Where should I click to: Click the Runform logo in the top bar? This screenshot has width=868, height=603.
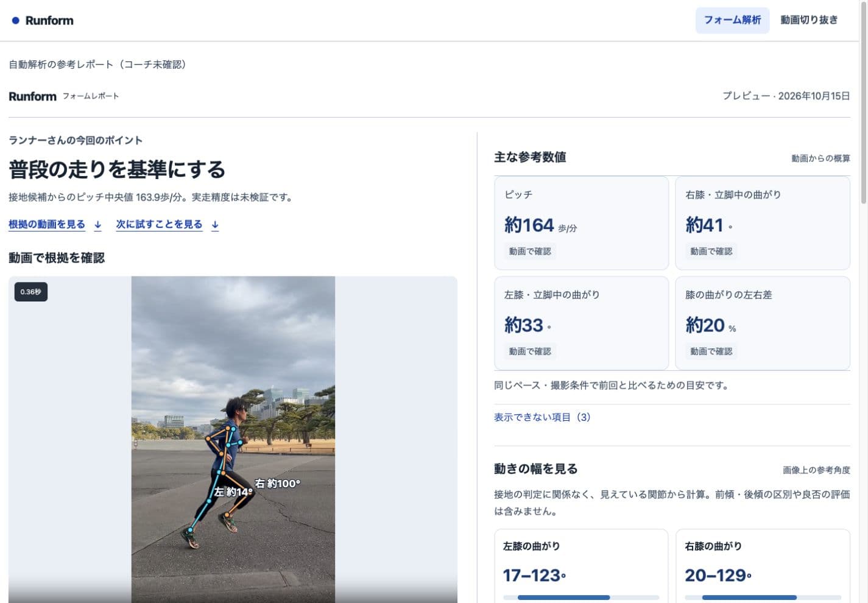pos(43,20)
